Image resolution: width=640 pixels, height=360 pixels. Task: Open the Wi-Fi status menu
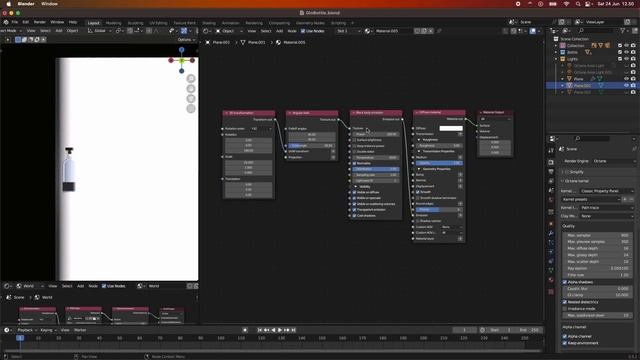(x=567, y=4)
